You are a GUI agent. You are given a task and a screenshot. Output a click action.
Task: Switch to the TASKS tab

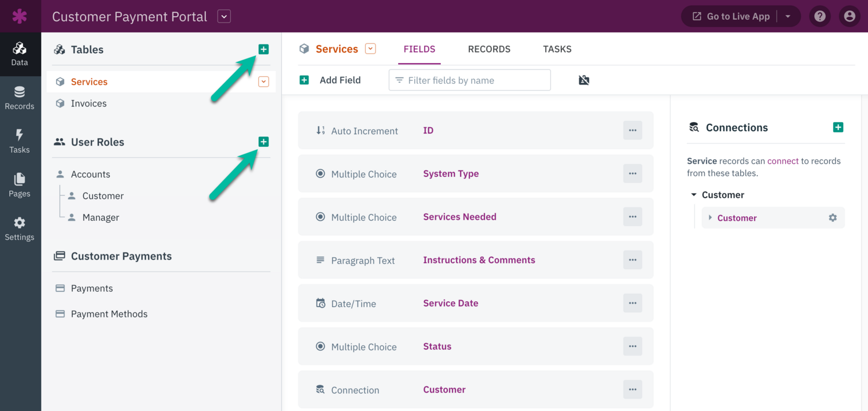[x=557, y=49]
